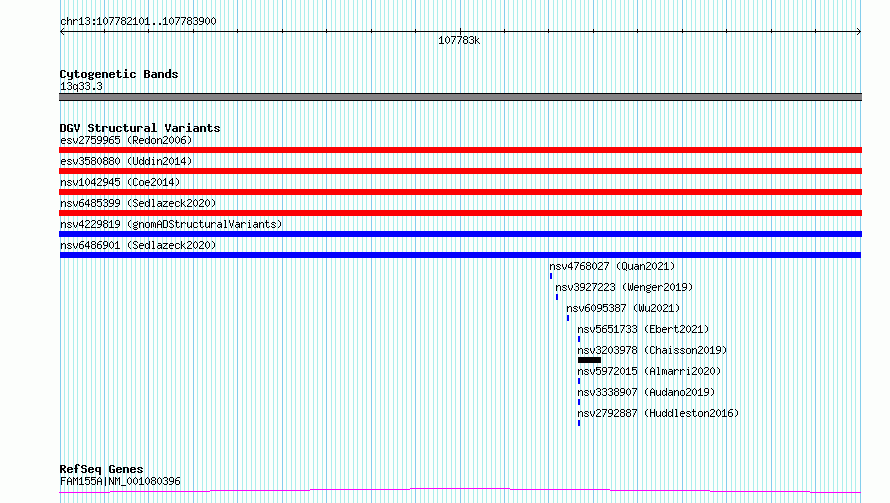Click the nsv3338907 (Audano2019) label

pos(646,392)
